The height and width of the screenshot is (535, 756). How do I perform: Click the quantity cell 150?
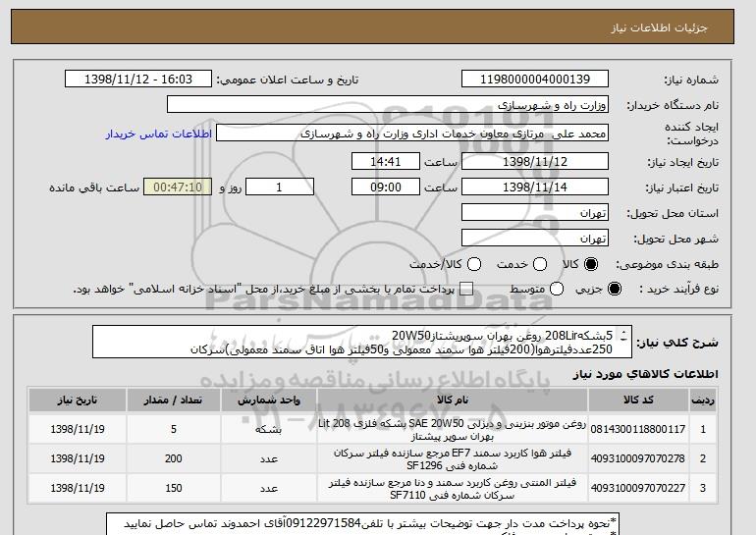[x=174, y=488]
